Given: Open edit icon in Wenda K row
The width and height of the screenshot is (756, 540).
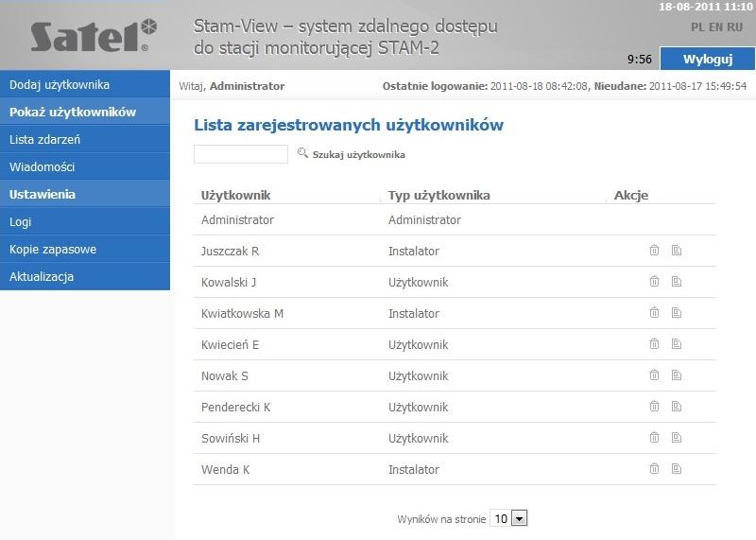Looking at the screenshot, I should point(677,468).
